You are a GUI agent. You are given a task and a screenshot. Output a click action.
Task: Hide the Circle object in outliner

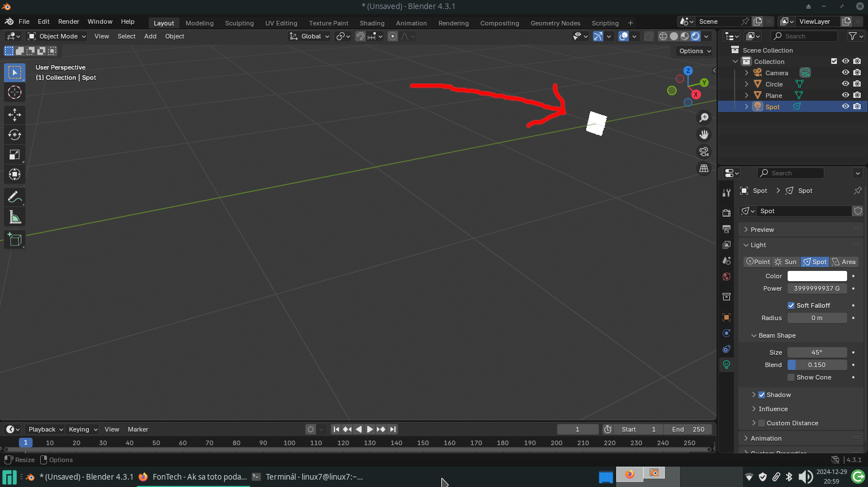tap(845, 84)
